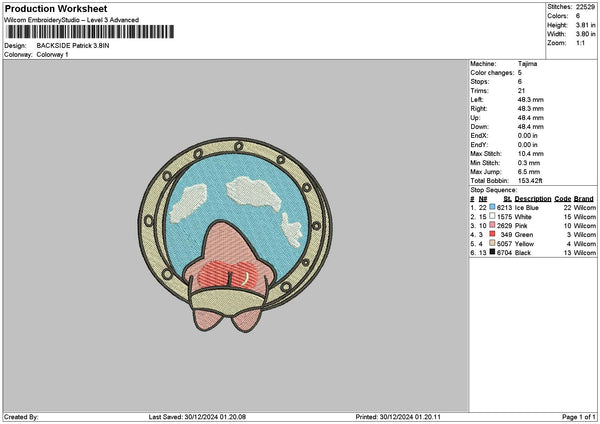Click the Min Stitch value 0.3 mm

pyautogui.click(x=529, y=163)
